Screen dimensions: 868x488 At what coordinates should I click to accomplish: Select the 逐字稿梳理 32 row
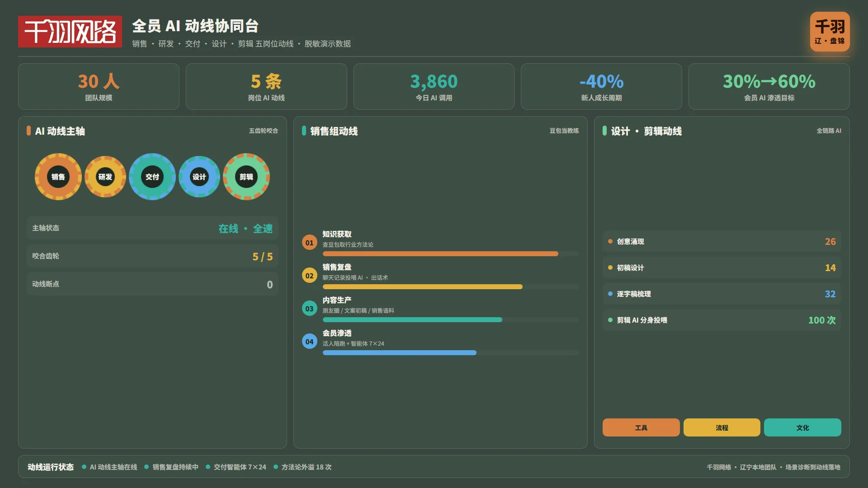[722, 294]
